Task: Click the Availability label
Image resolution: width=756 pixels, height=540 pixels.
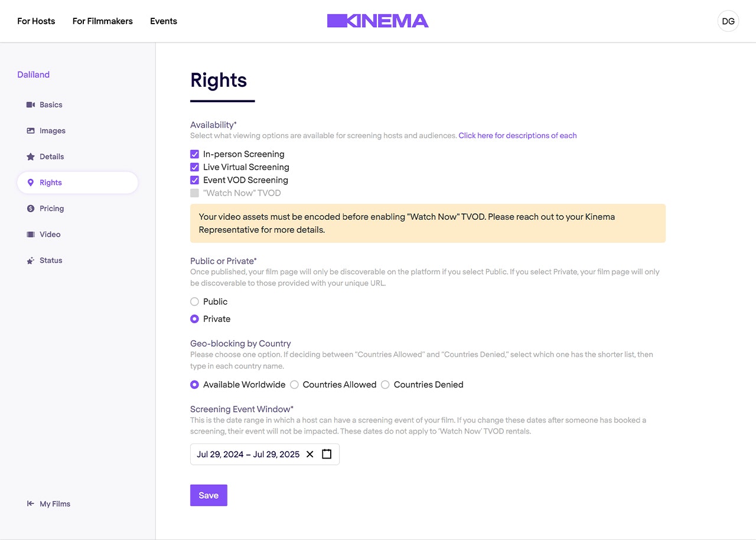Action: [x=213, y=125]
